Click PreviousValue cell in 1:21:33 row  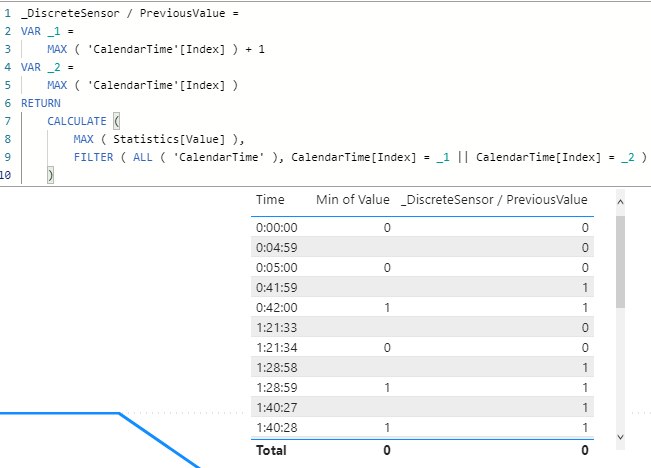coord(585,328)
